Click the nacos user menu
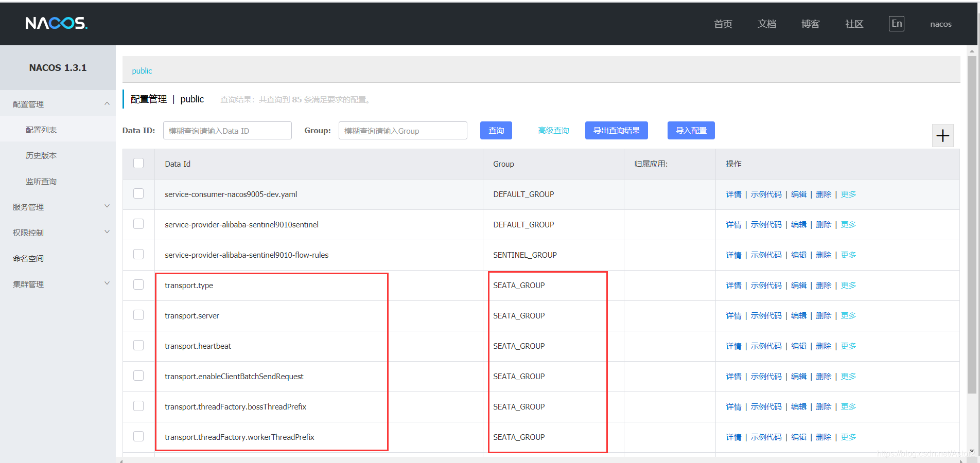The height and width of the screenshot is (463, 980). point(941,24)
